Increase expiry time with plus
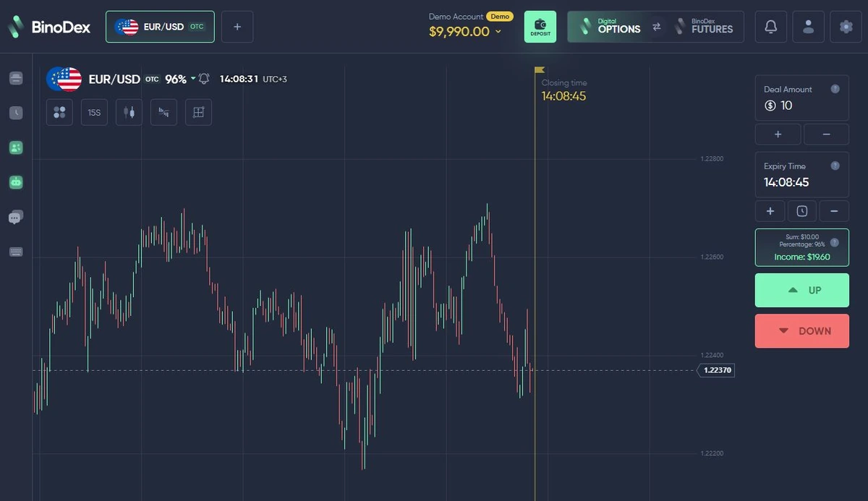Screen dimensions: 868x501 click(x=770, y=210)
